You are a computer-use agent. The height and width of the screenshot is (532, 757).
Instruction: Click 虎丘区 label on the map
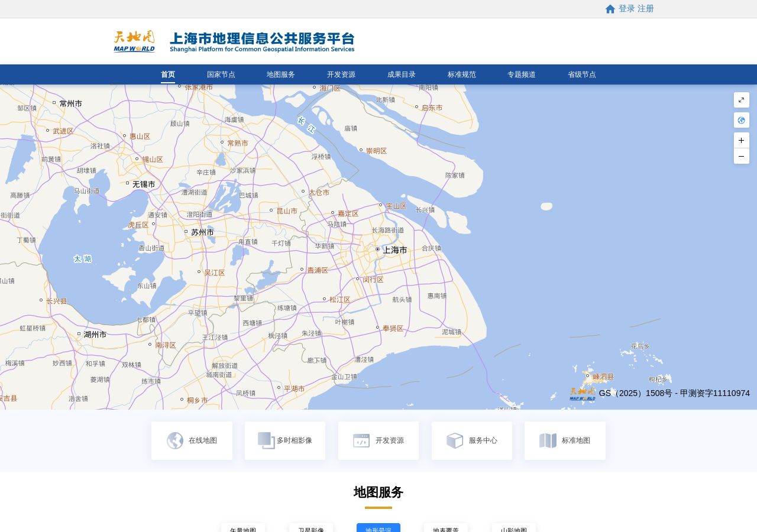138,225
